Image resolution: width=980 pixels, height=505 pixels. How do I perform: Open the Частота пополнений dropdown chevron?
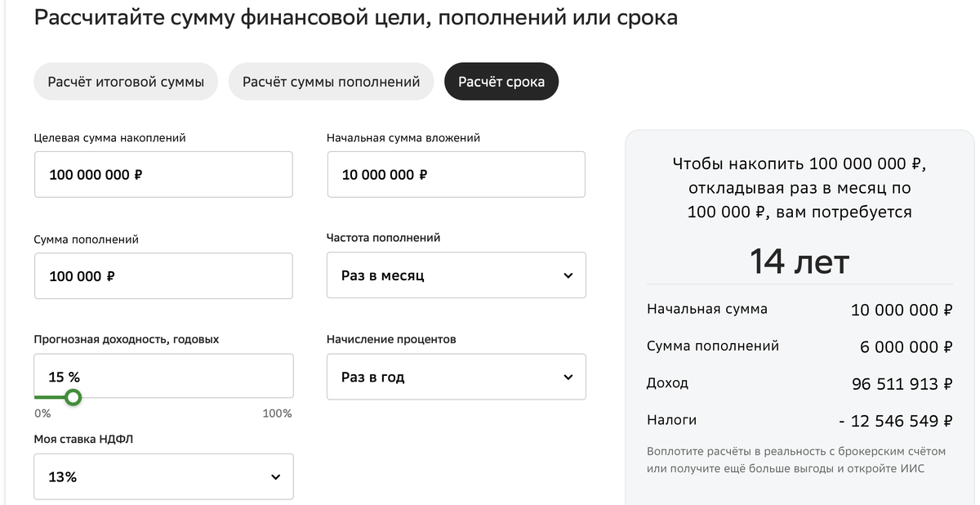pos(568,275)
